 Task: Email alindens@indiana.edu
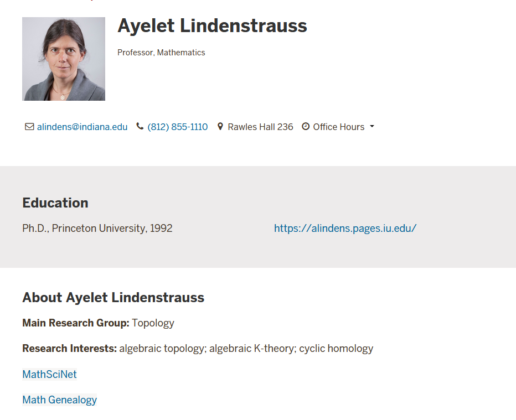(82, 127)
